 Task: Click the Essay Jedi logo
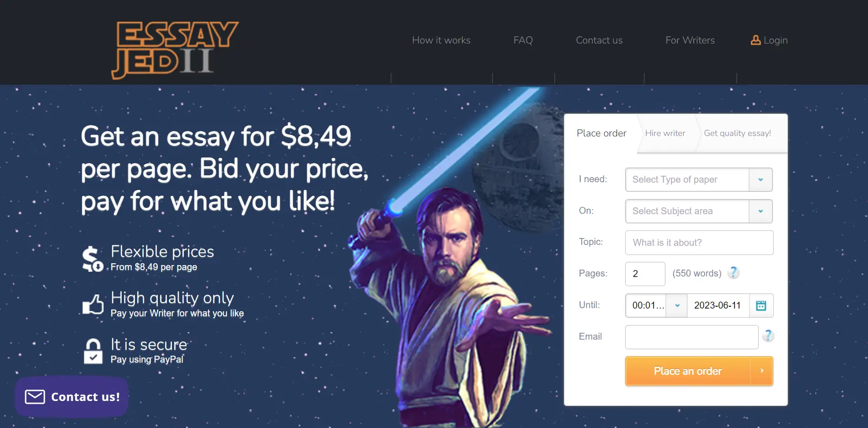(175, 50)
